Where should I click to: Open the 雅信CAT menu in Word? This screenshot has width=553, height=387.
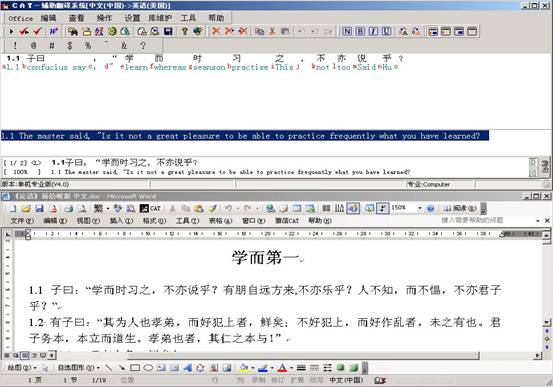coord(287,221)
